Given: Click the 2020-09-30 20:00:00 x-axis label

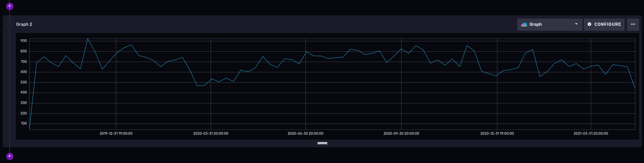Looking at the screenshot, I should click(x=401, y=134).
